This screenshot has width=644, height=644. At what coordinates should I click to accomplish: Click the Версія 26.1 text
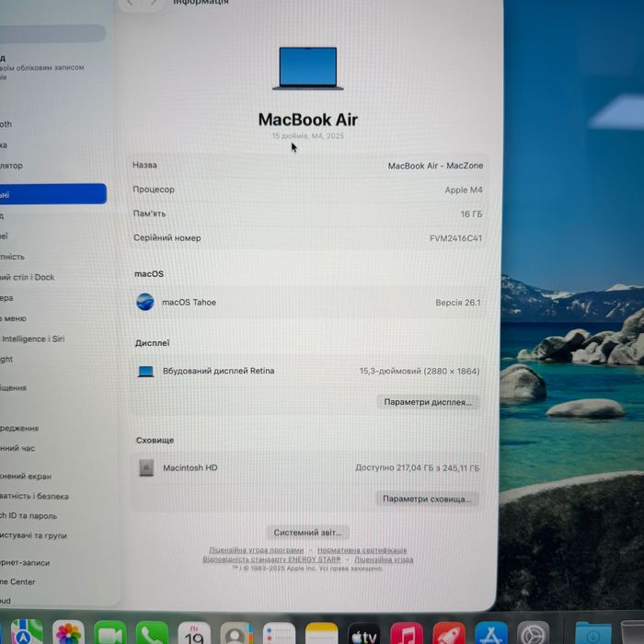(x=458, y=303)
